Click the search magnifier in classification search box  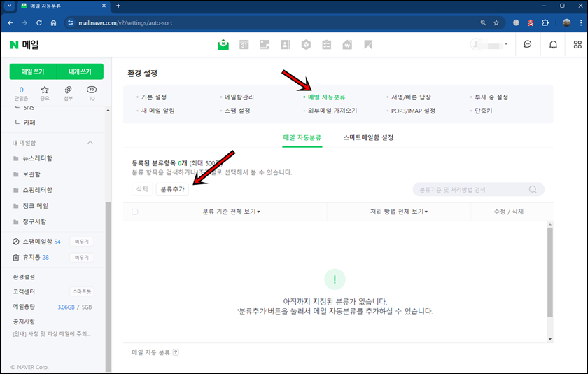(533, 189)
